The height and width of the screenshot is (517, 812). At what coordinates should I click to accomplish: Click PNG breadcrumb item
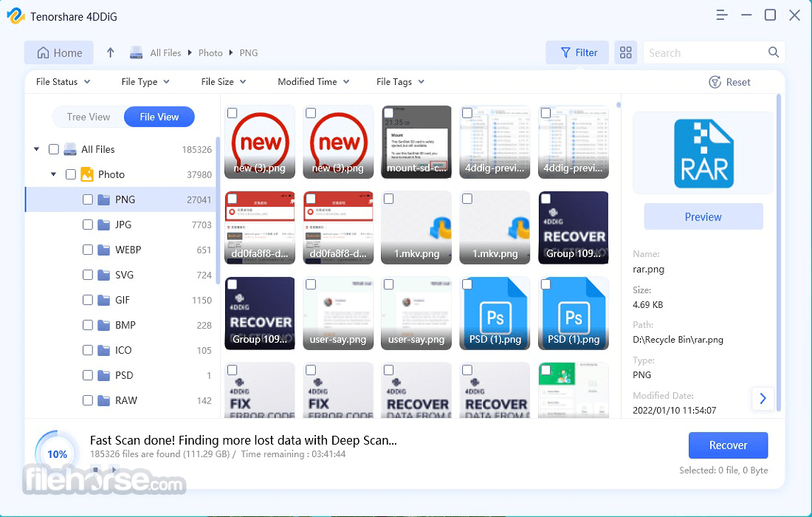point(249,53)
